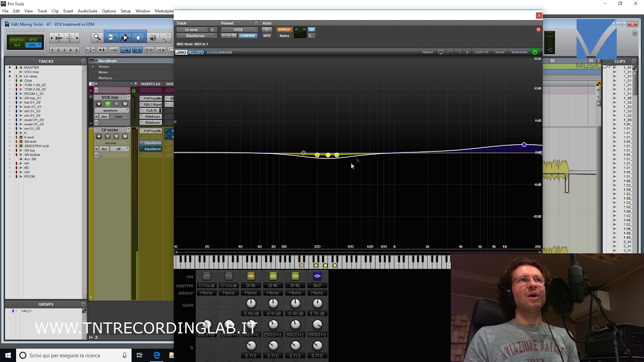
Task: Toggle the SAFE automation button
Action: tap(267, 36)
